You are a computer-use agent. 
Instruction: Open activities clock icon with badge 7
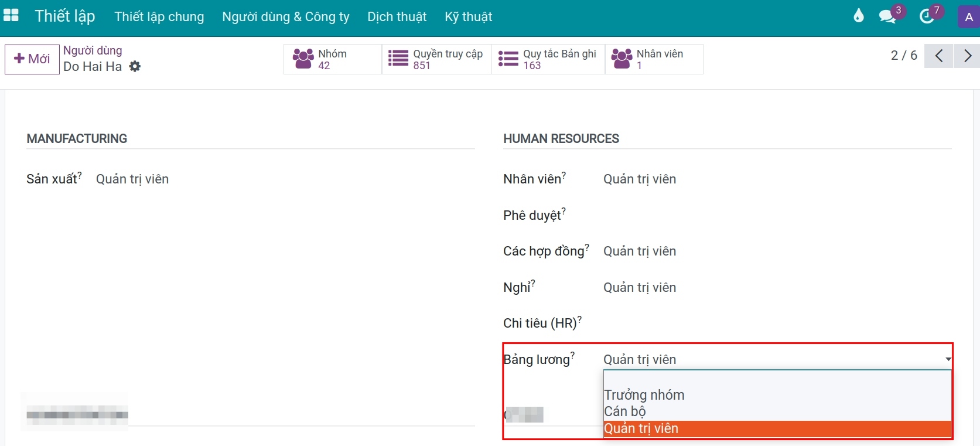tap(926, 16)
